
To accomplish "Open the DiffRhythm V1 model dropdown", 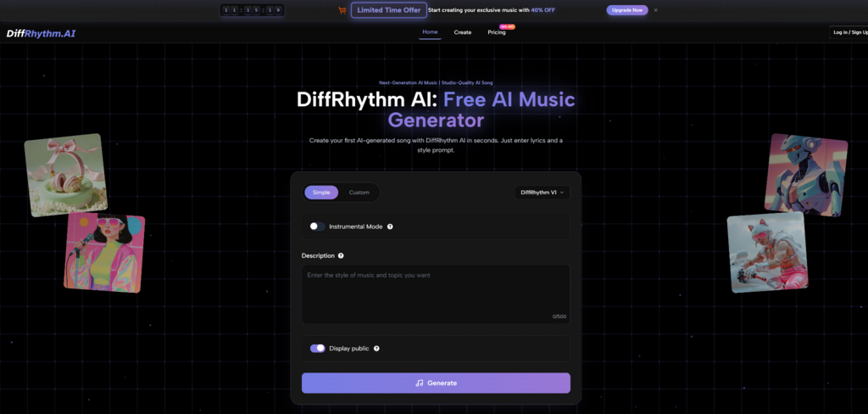I will tap(542, 193).
